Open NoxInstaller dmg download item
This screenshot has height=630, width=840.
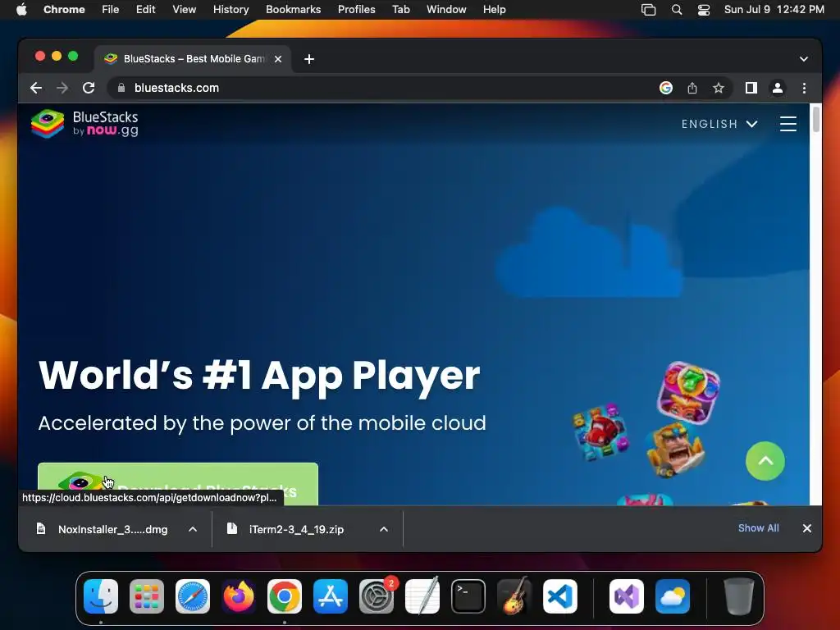102,529
